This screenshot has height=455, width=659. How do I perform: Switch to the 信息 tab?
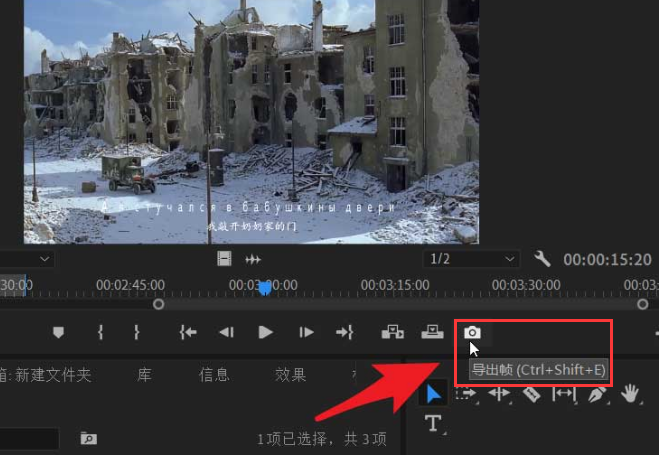coord(214,375)
